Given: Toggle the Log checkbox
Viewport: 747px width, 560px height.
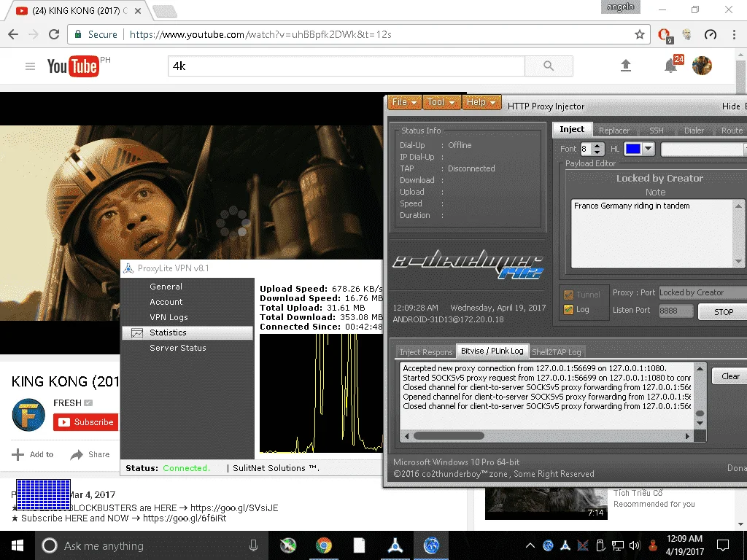Looking at the screenshot, I should [x=568, y=309].
